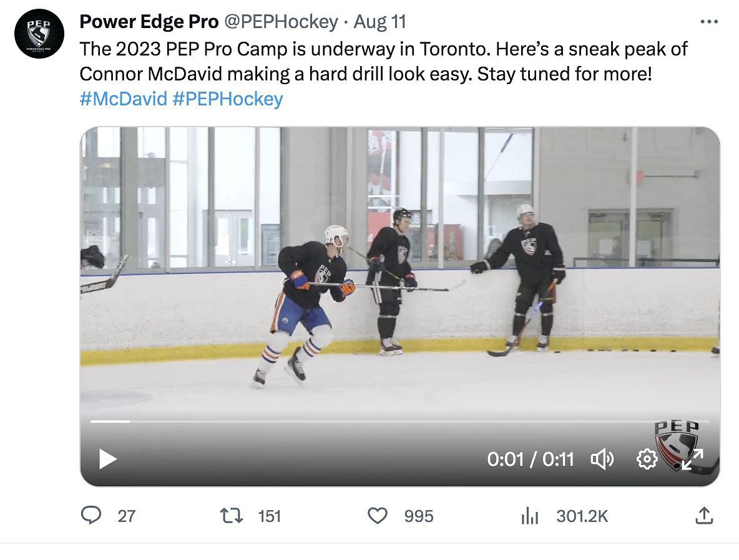Open video settings gear
The width and height of the screenshot is (739, 560).
point(647,460)
